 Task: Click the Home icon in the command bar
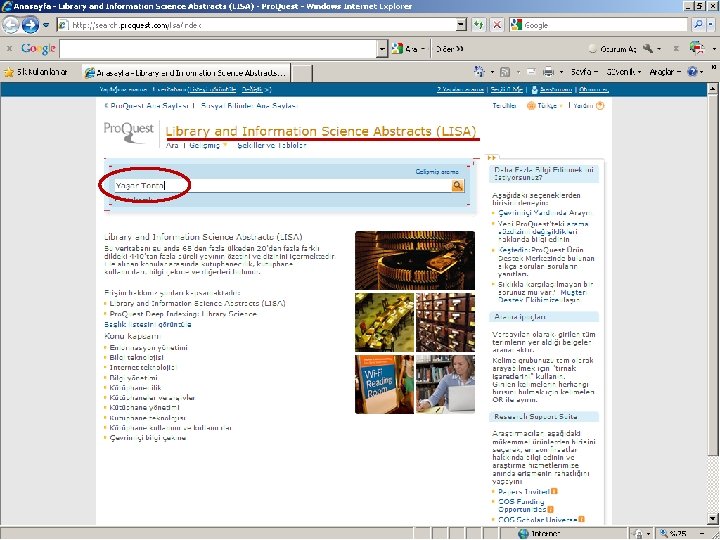tap(479, 72)
